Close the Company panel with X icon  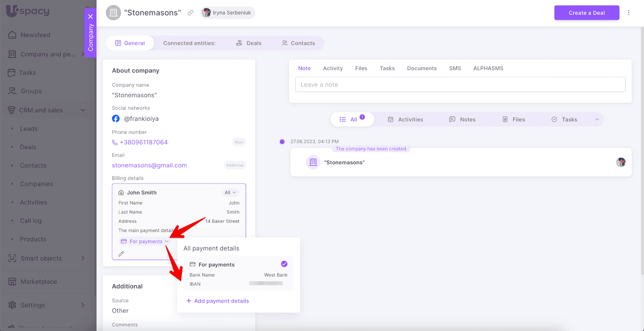point(91,17)
